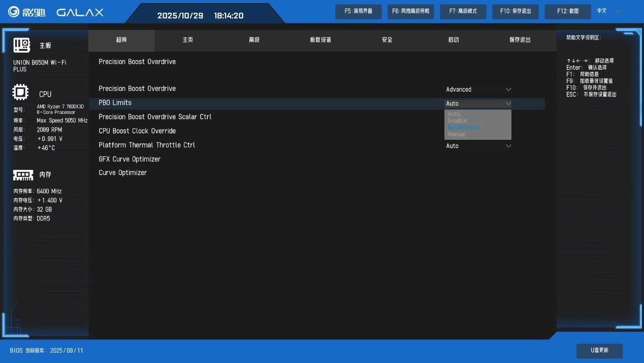Image resolution: width=644 pixels, height=363 pixels.
Task: Switch to the 主页 tab
Action: (x=187, y=40)
